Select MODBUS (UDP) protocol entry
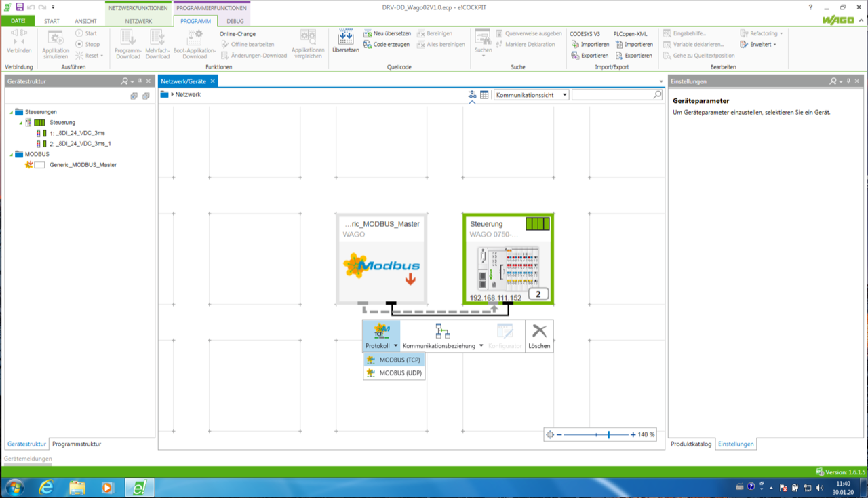 tap(394, 372)
